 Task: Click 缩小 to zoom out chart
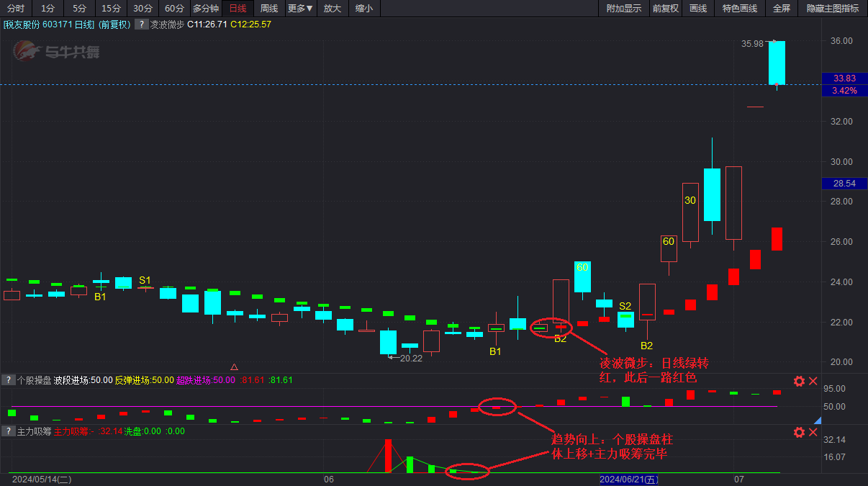[364, 9]
